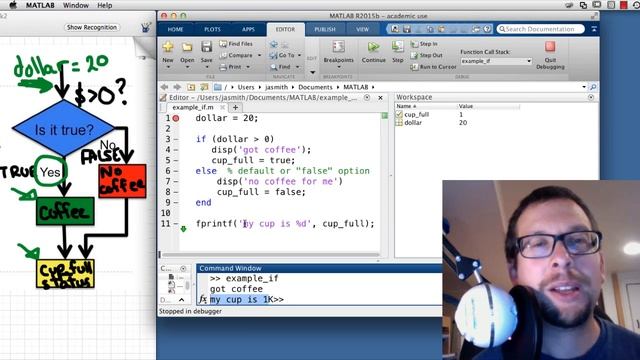Click the Search Documentation field

coord(540,29)
